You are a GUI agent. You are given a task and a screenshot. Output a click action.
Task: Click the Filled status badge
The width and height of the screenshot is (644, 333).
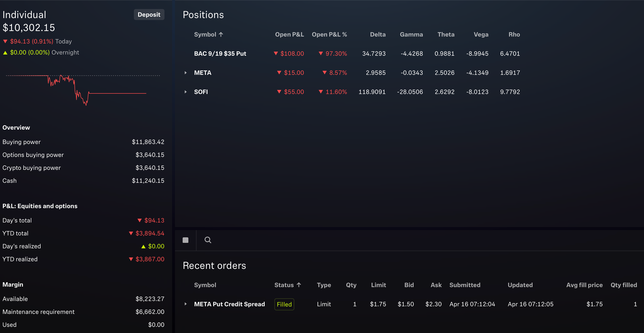284,304
